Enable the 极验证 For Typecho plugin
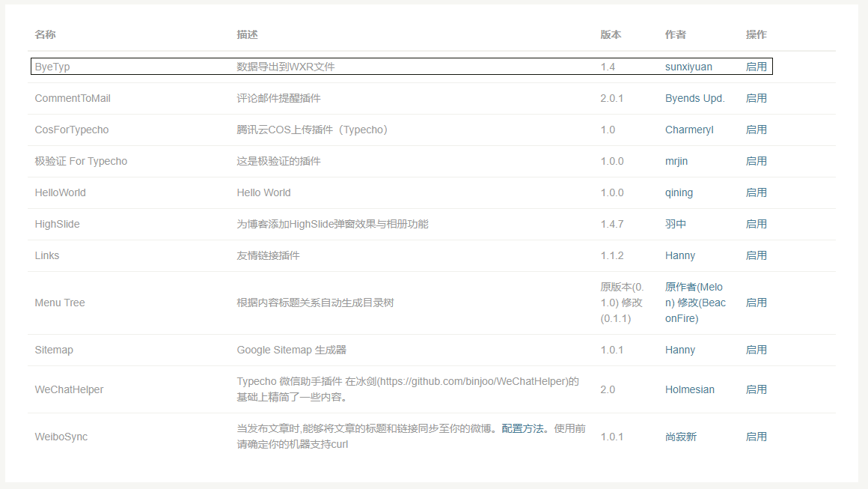The image size is (868, 489). (x=756, y=161)
